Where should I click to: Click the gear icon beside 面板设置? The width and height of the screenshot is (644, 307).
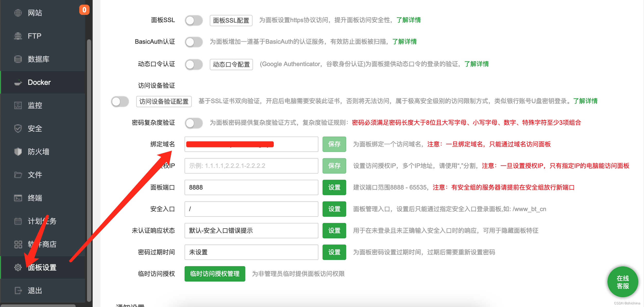tap(18, 267)
